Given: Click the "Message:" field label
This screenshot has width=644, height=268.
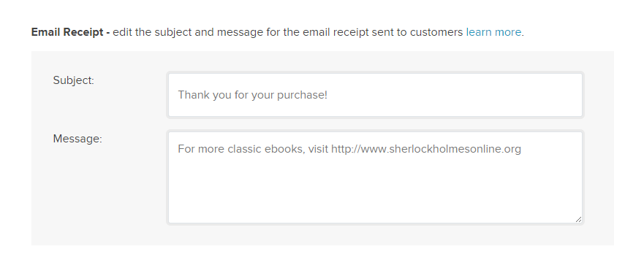Looking at the screenshot, I should 77,139.
